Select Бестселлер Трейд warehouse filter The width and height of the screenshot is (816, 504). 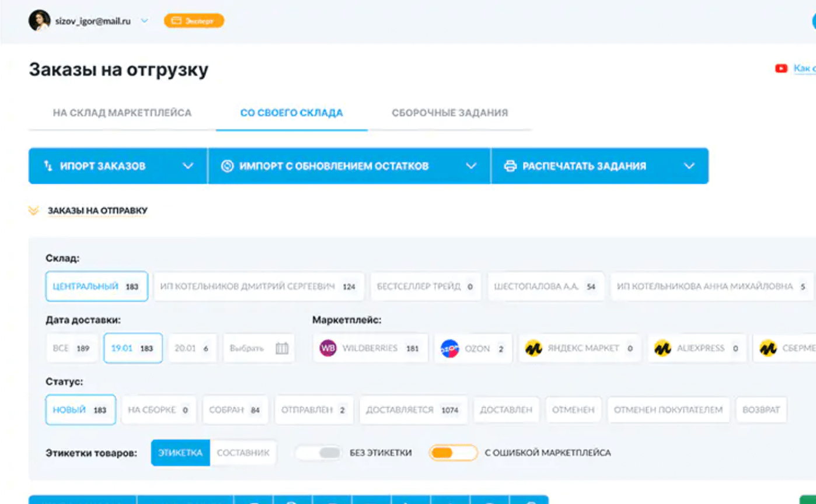pyautogui.click(x=426, y=286)
